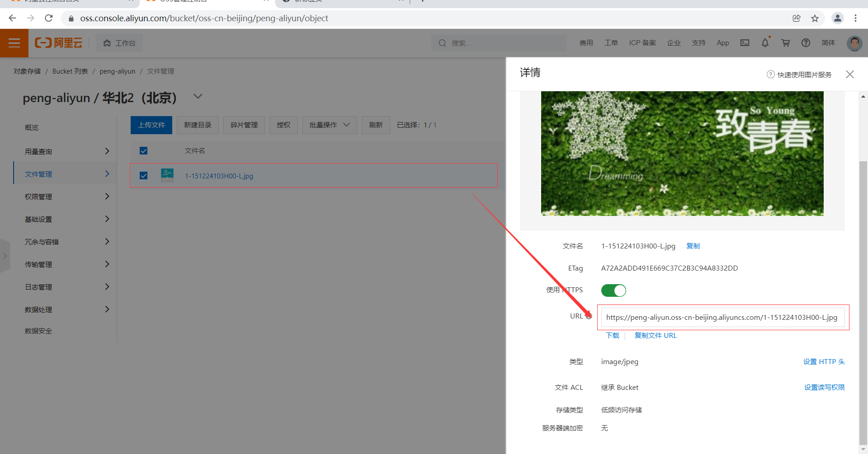Open 概览 in the sidebar
This screenshot has height=454, width=868.
click(x=32, y=128)
